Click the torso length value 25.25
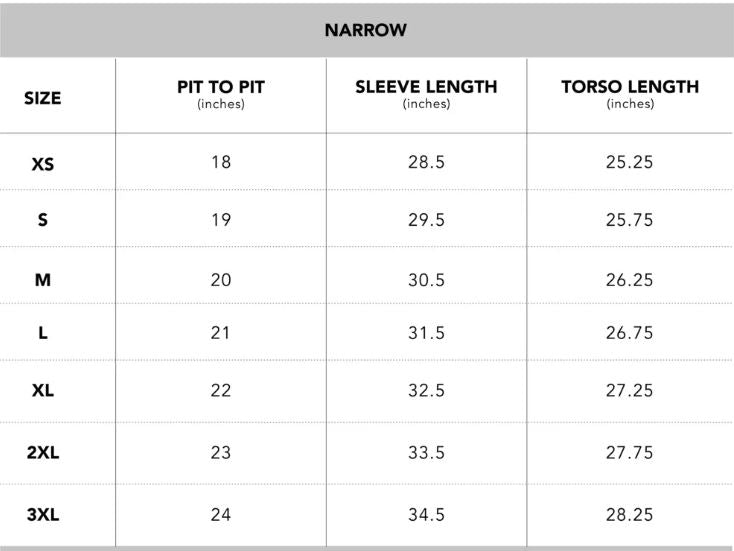Screen dimensions: 734x551 [630, 162]
